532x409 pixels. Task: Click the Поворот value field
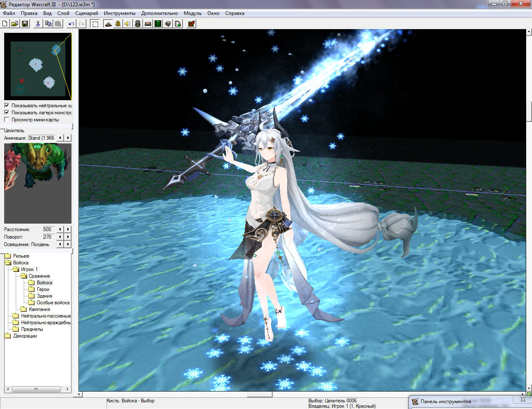pyautogui.click(x=49, y=237)
